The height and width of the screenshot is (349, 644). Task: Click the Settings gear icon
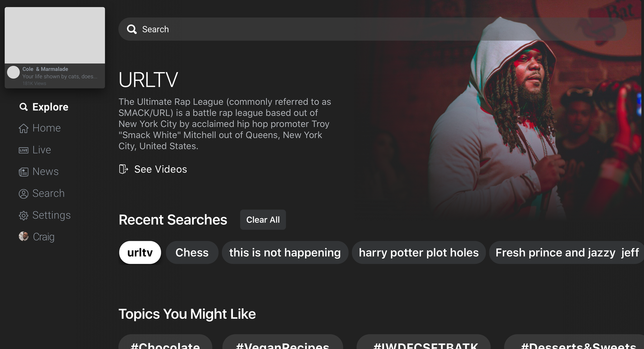23,215
